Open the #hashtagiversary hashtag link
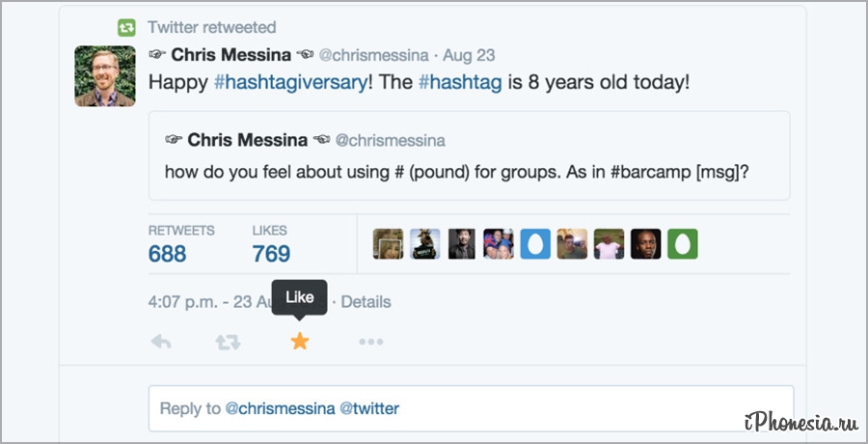This screenshot has height=444, width=868. 290,82
